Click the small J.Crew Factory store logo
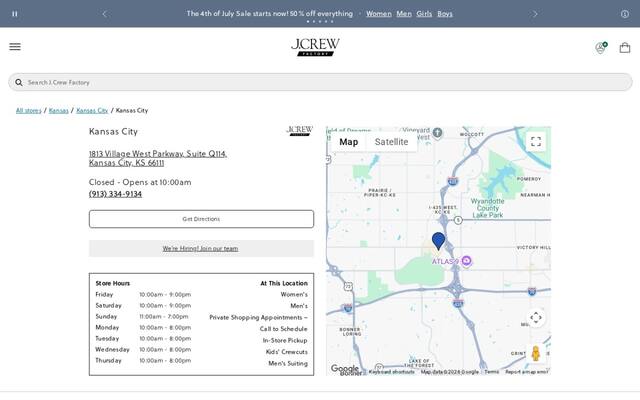The image size is (640, 400). click(x=300, y=131)
